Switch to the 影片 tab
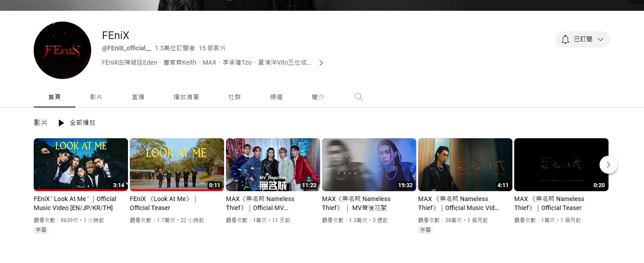Image resolution: width=644 pixels, height=263 pixels. coord(96,97)
